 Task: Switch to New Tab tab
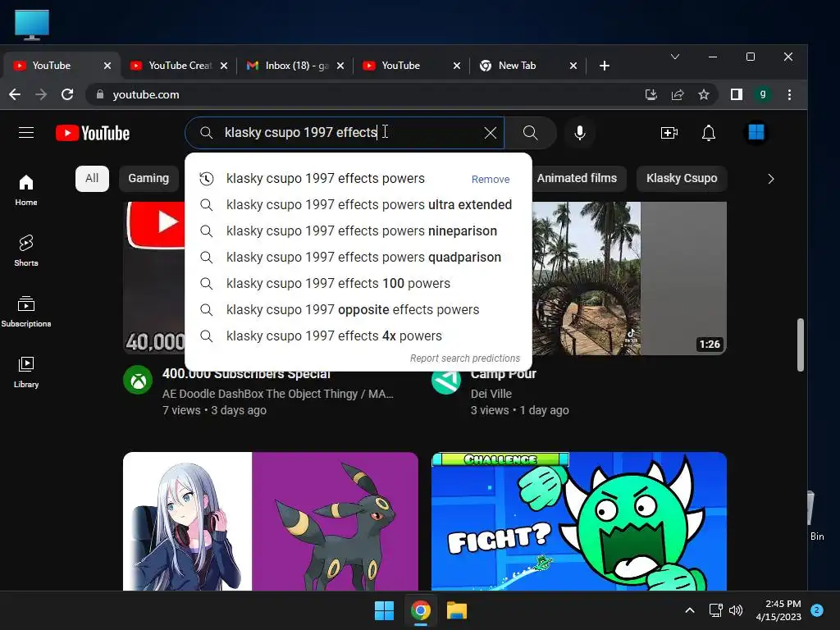point(528,66)
